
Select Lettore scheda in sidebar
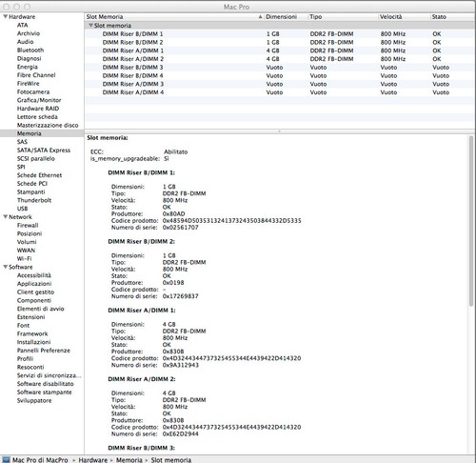coord(37,117)
